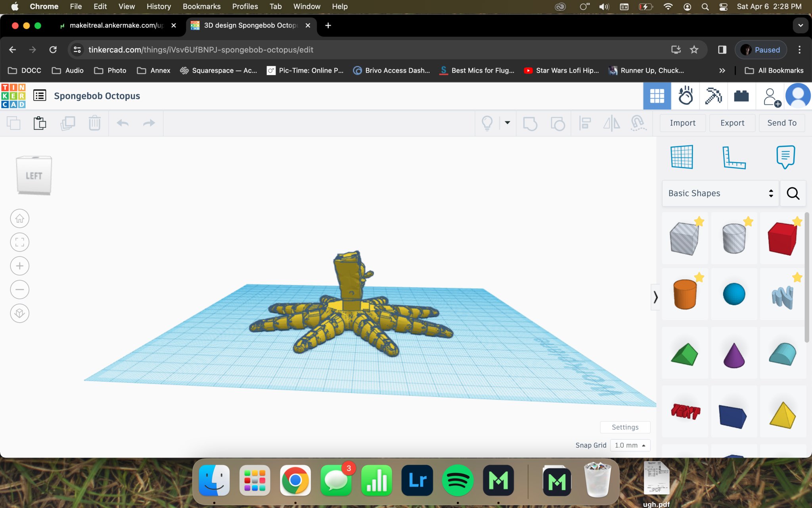The height and width of the screenshot is (508, 812).
Task: Toggle perspective/orthographic view cube icon
Action: click(19, 314)
